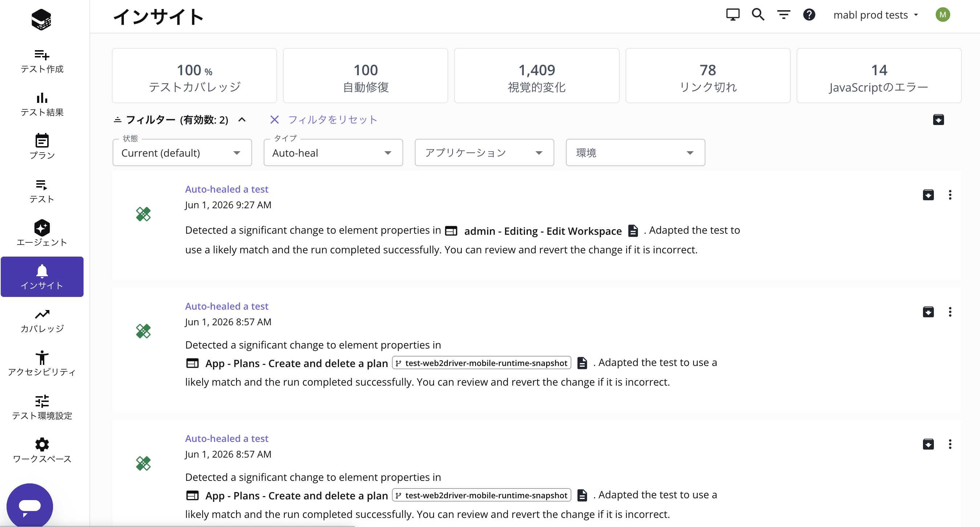This screenshot has width=980, height=527.
Task: Open more options for 9:27 AM insight
Action: 950,195
